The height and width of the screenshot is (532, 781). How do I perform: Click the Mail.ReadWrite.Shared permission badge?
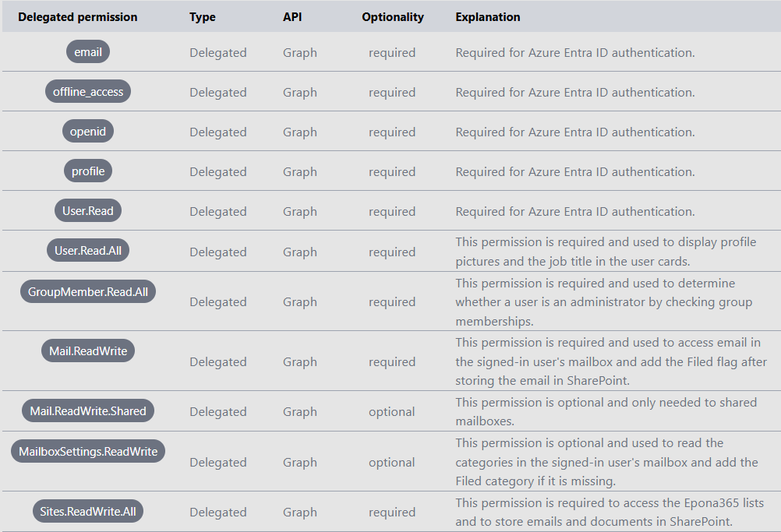pyautogui.click(x=88, y=411)
